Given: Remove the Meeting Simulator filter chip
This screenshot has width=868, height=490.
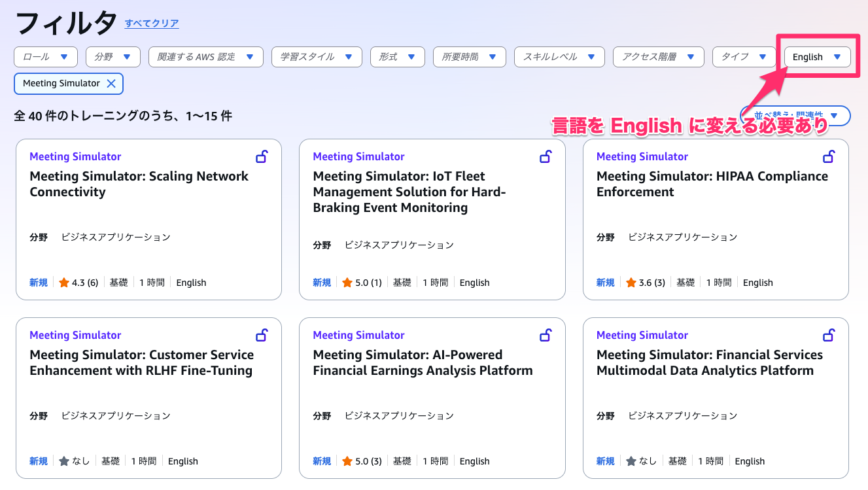Looking at the screenshot, I should [111, 84].
